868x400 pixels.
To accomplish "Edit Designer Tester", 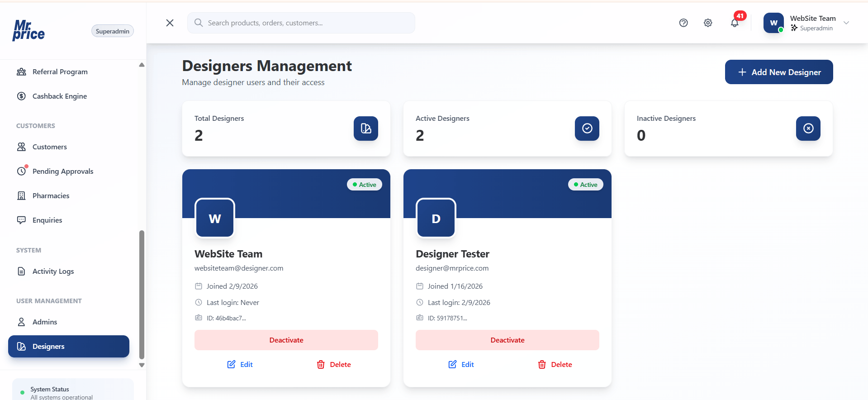I will pyautogui.click(x=461, y=364).
